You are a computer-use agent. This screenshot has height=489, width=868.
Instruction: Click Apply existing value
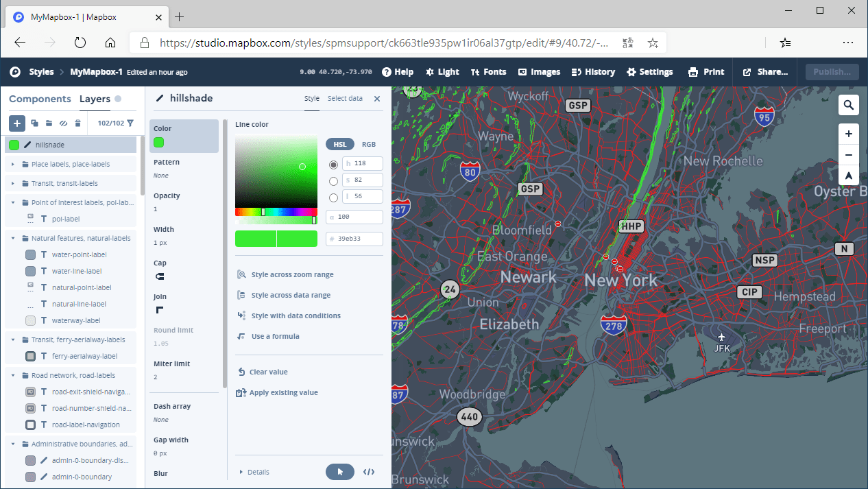pos(277,392)
